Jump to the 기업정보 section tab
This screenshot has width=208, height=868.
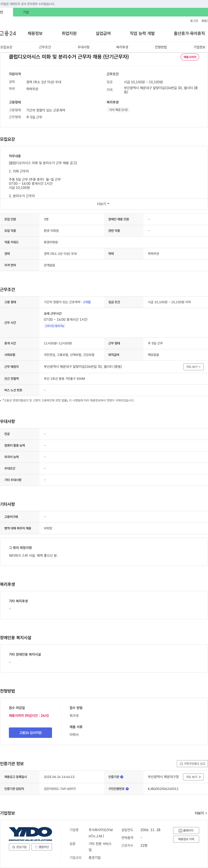pos(199,47)
